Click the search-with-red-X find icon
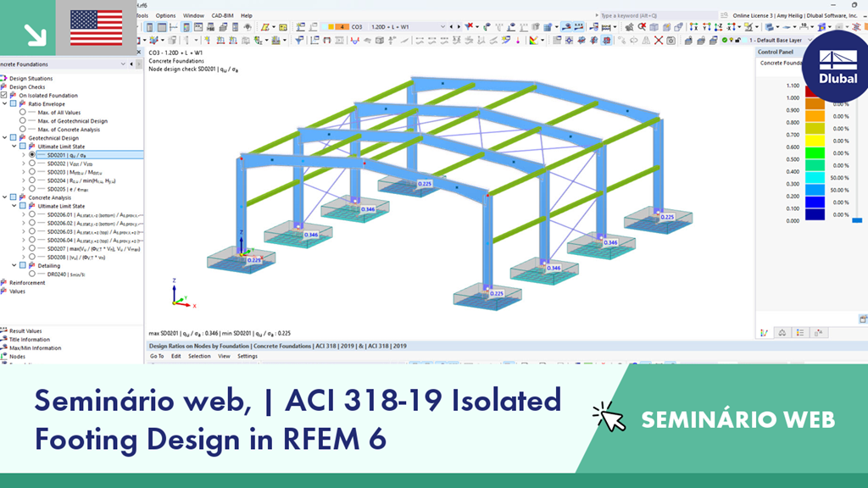Image resolution: width=868 pixels, height=488 pixels. [x=642, y=26]
